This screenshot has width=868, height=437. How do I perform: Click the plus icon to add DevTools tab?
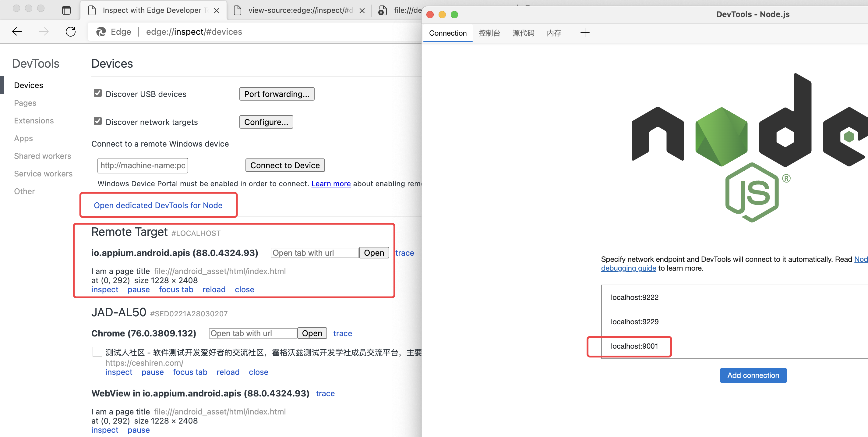point(585,33)
